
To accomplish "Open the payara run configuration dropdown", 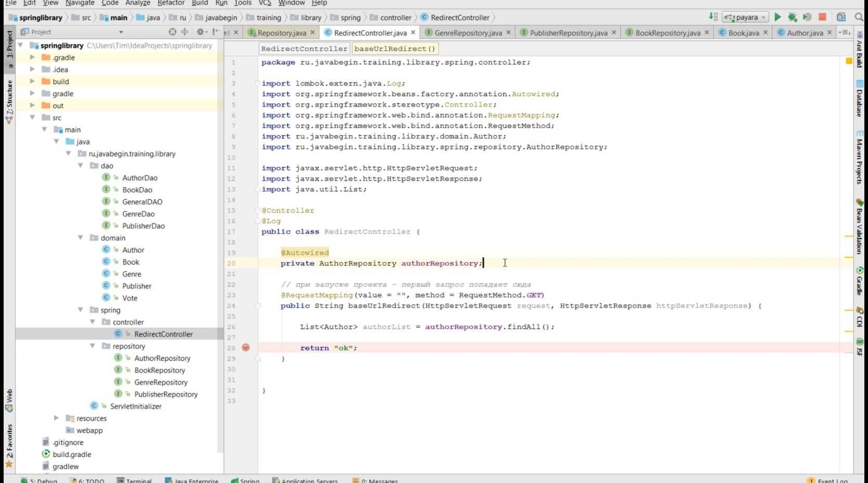I will (745, 17).
